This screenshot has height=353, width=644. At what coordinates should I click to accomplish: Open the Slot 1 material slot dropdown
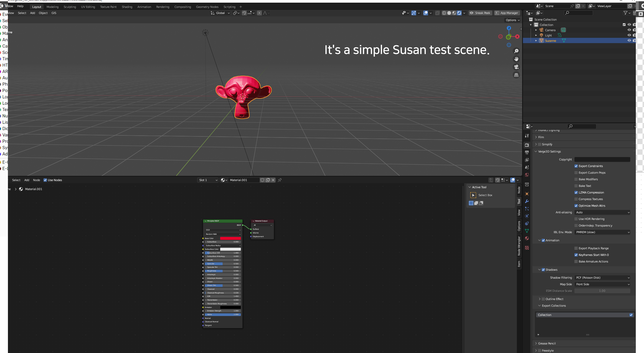(x=208, y=180)
